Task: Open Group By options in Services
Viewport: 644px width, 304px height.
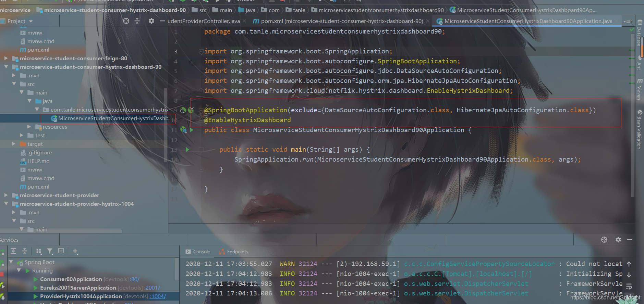Action: 39,252
